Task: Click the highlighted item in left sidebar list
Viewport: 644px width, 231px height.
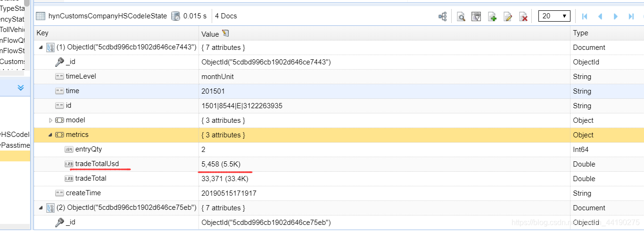Action: click(15, 156)
